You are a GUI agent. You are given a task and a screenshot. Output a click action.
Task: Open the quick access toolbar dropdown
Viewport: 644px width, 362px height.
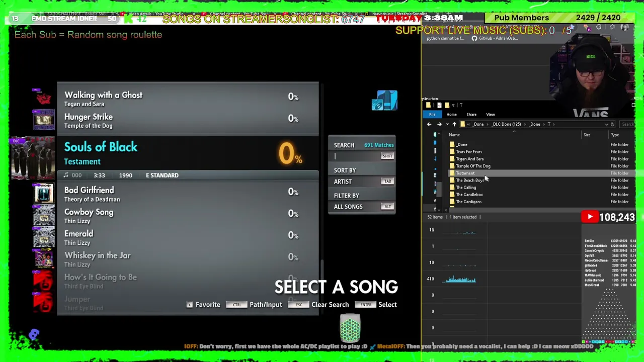pos(454,105)
